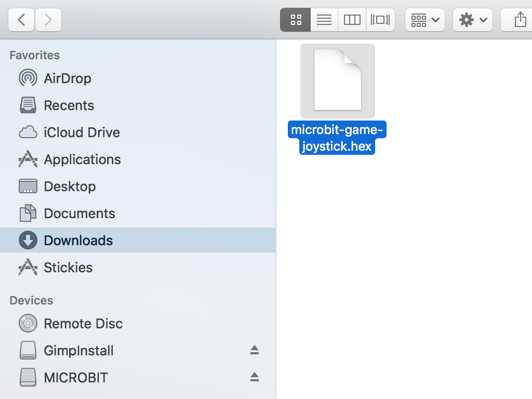Image resolution: width=532 pixels, height=399 pixels.
Task: Click the Remote Disc icon
Action: (28, 323)
